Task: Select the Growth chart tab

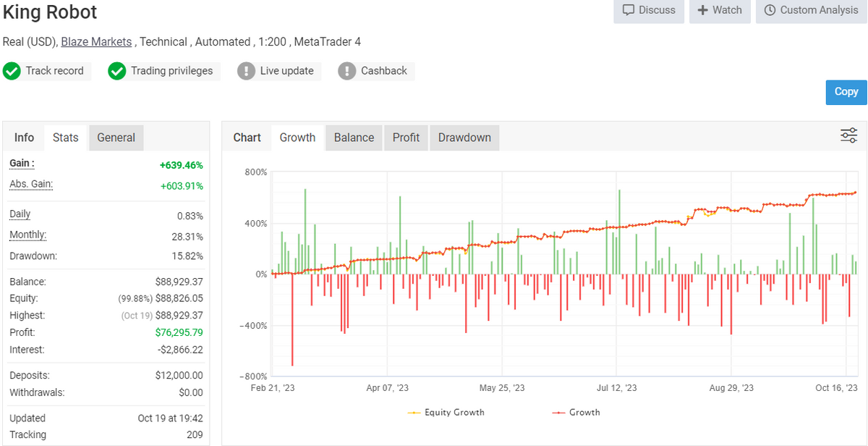Action: (297, 138)
